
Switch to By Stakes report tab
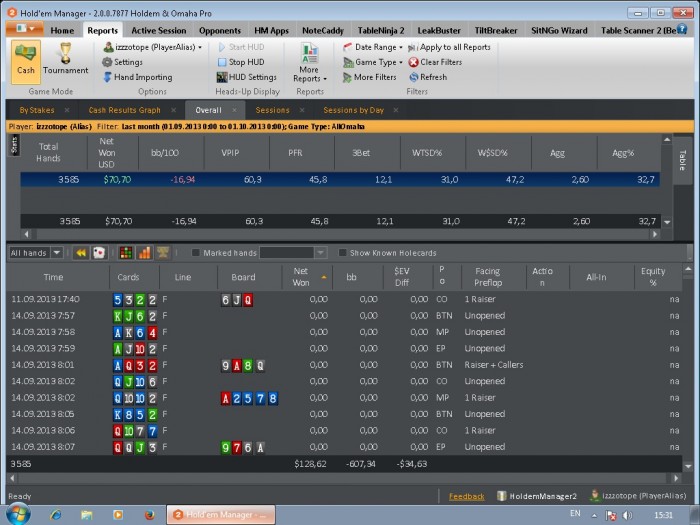coord(37,110)
